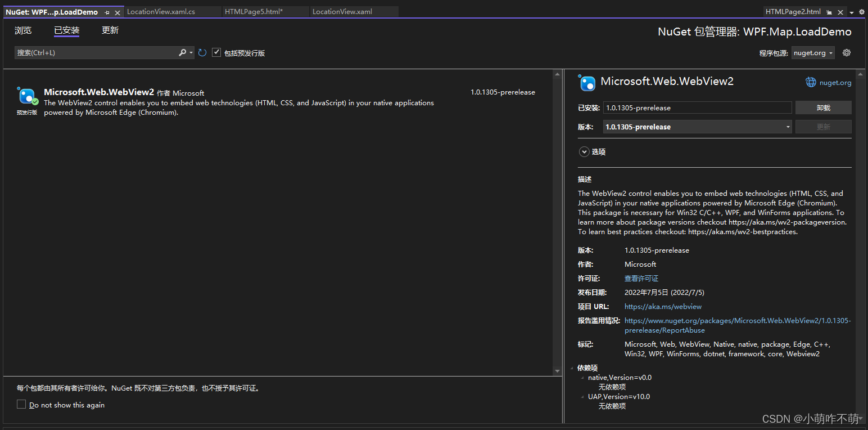Open the search box dropdown arrow
Screen dimensions: 868x430
click(191, 53)
